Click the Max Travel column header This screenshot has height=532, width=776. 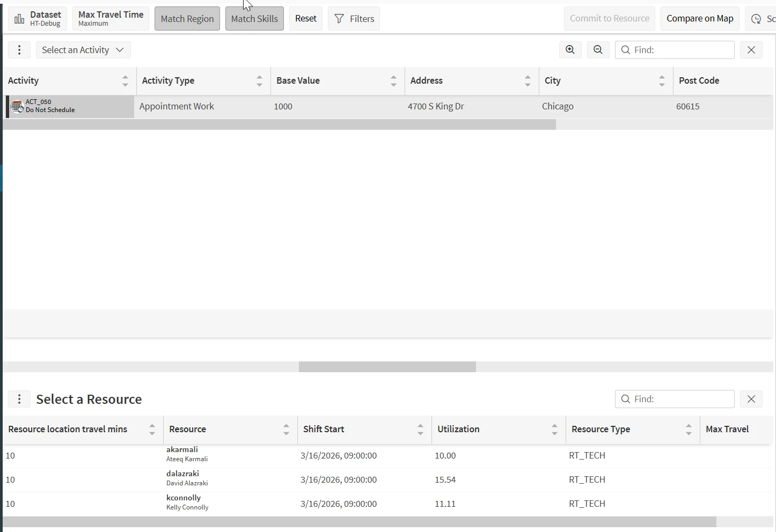tap(727, 429)
